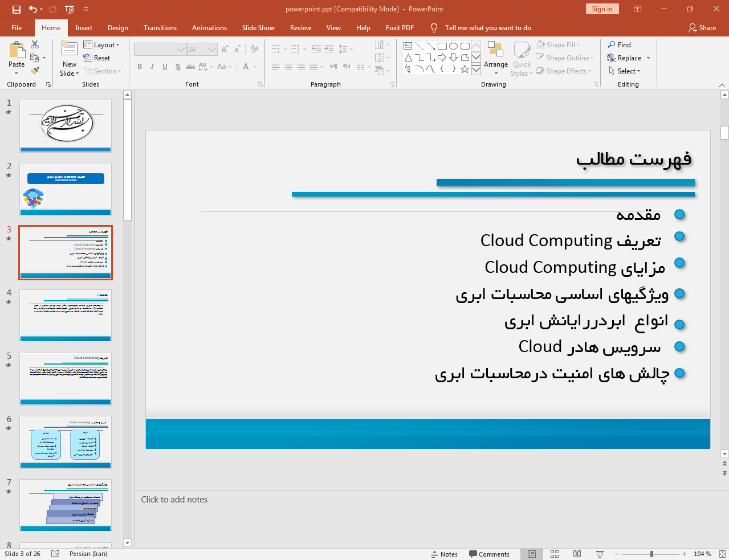Select the oval shape in gallery

point(453,46)
